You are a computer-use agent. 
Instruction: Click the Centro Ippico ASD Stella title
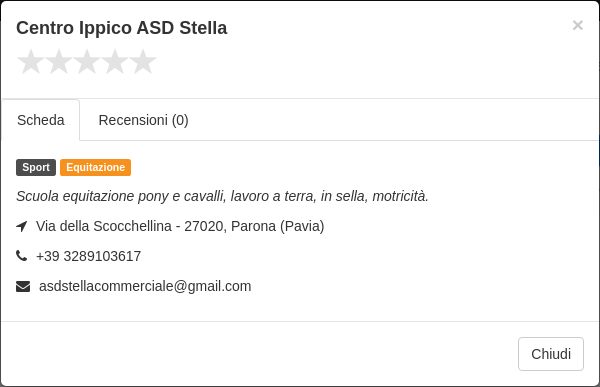click(122, 28)
